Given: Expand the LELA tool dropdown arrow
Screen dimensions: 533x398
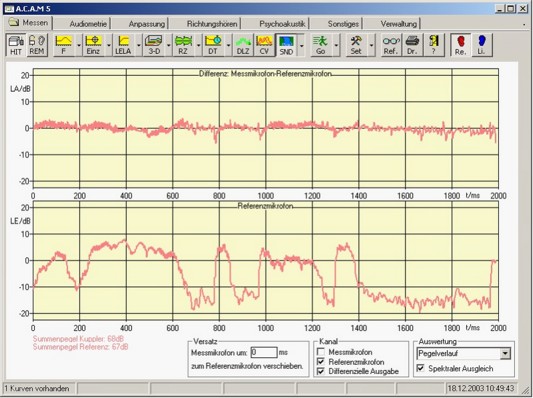Looking at the screenshot, I should (x=139, y=45).
